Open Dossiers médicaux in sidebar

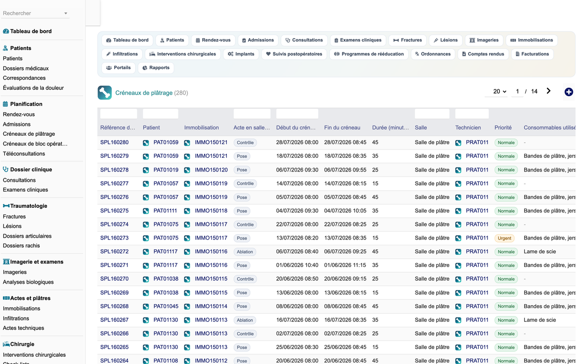[x=26, y=68]
